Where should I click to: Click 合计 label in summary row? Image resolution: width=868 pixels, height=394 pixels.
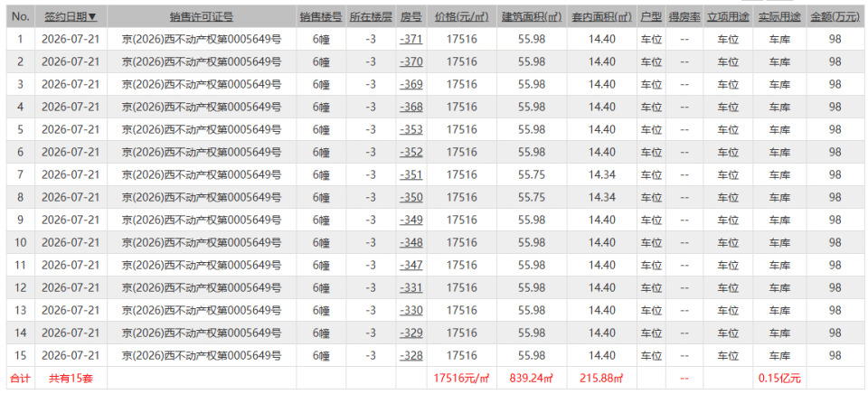click(21, 379)
